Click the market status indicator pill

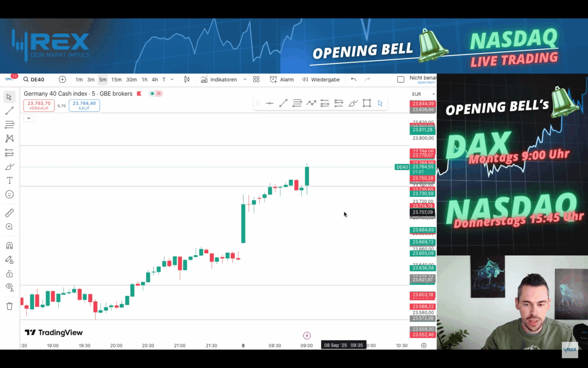tap(155, 94)
